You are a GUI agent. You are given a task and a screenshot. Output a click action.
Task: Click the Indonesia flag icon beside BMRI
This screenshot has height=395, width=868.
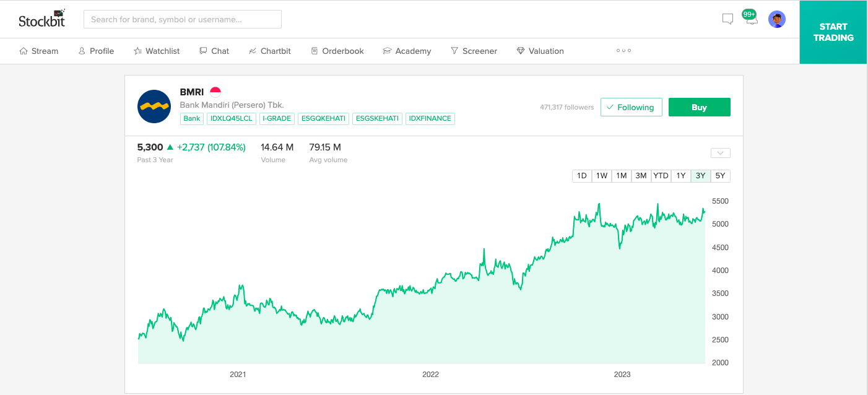click(215, 92)
